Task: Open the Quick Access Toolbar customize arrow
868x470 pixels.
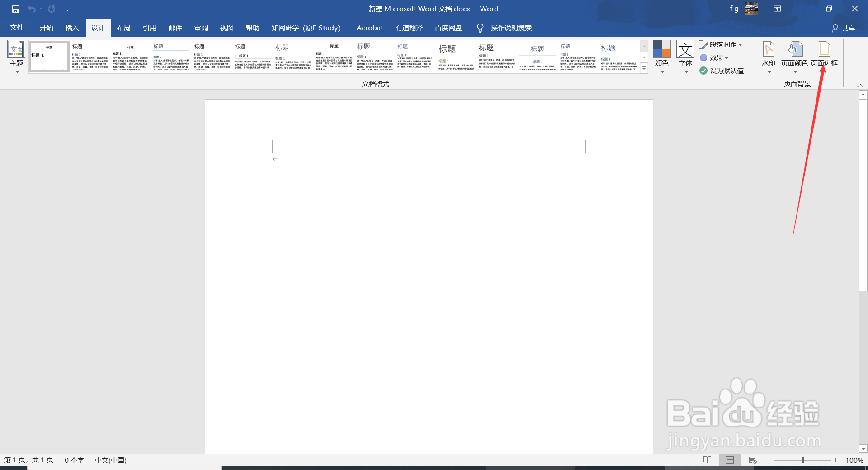Action: click(67, 9)
